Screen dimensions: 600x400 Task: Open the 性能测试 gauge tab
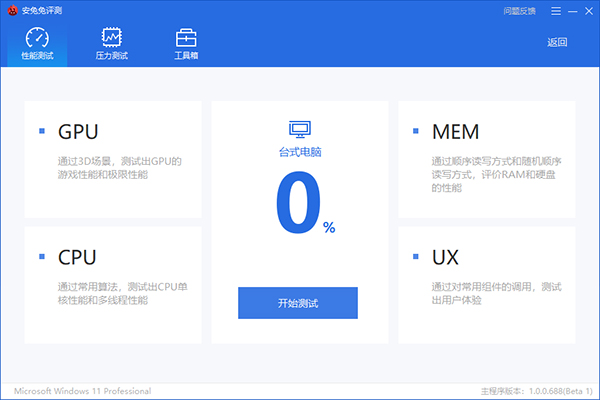[x=37, y=44]
